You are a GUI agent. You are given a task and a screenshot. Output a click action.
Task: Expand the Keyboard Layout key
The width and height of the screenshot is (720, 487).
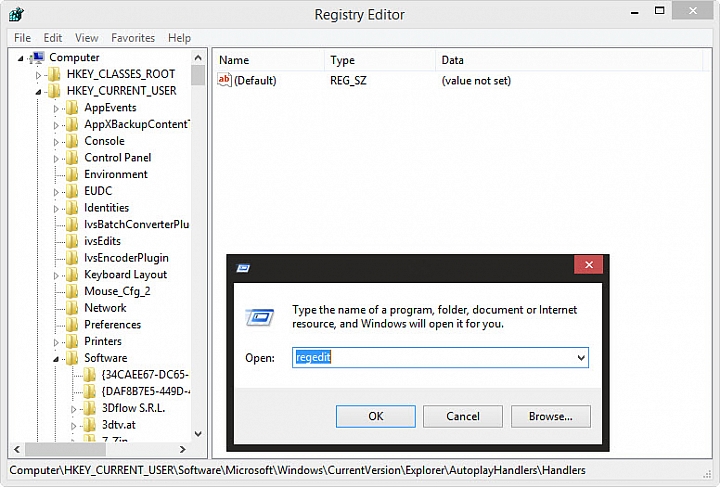(x=56, y=276)
